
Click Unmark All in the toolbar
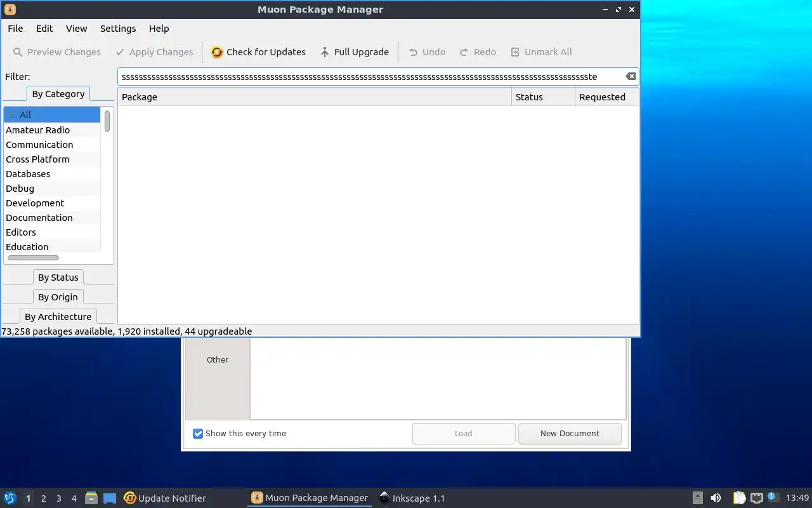click(x=541, y=52)
